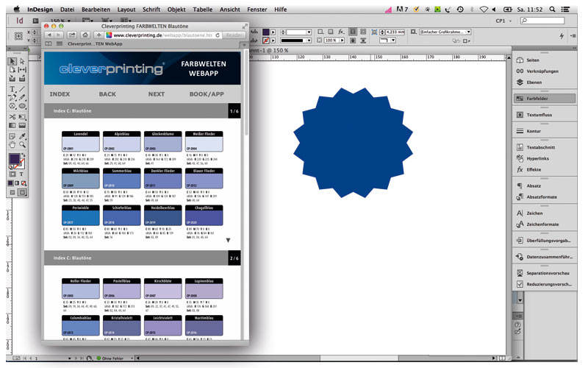Select the Gap tool
The height and width of the screenshot is (368, 588).
click(x=23, y=69)
